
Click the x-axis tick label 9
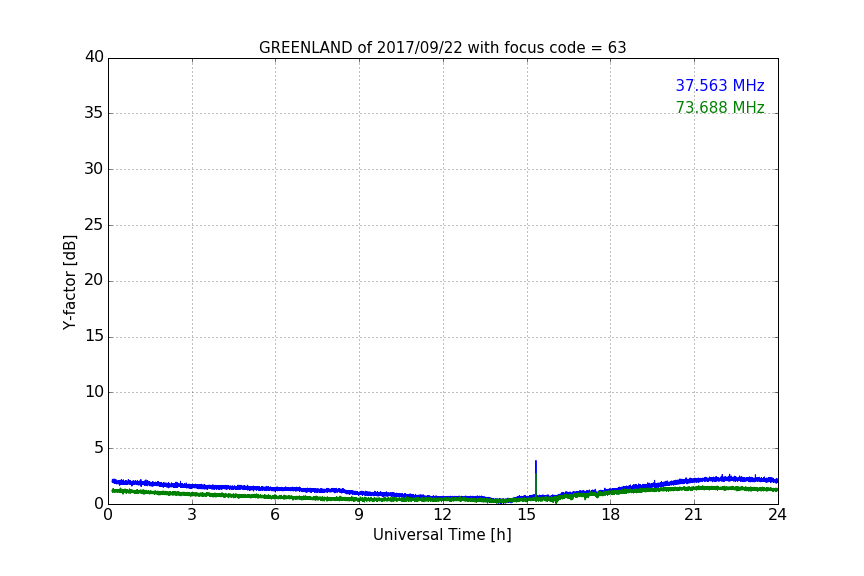pos(359,515)
